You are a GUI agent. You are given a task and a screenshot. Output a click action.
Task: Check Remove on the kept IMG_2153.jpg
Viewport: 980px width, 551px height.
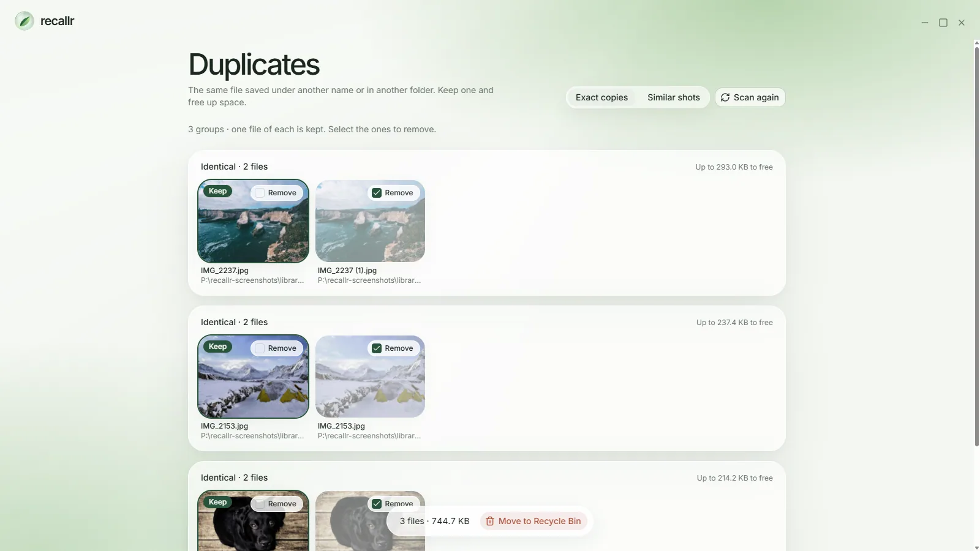pos(260,348)
